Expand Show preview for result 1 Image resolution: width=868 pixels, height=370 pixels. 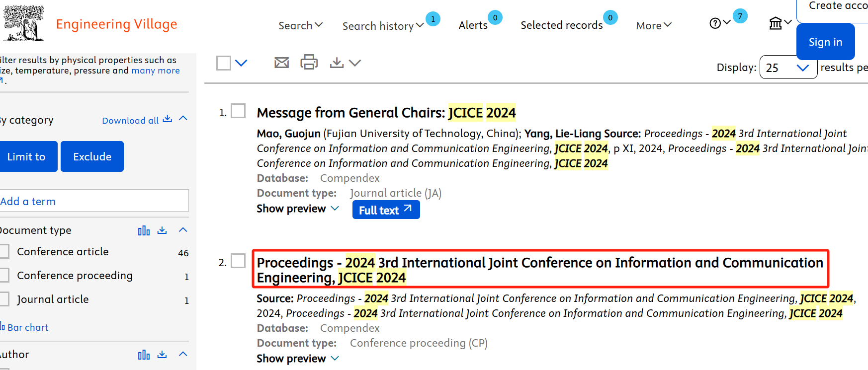coord(297,209)
